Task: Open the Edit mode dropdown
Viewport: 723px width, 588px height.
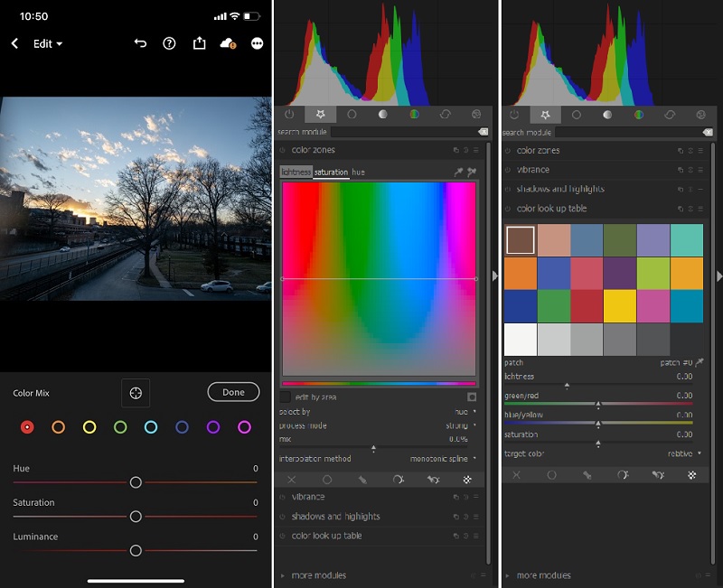Action: (48, 43)
